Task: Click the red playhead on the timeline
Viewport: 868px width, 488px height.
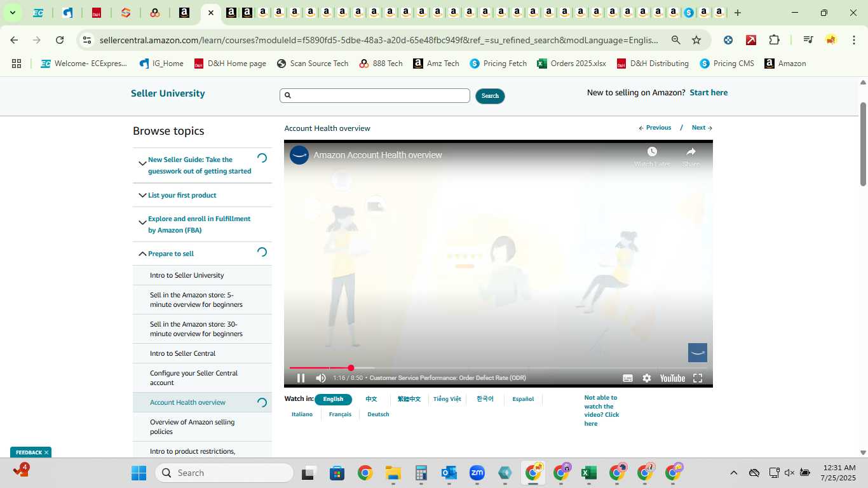Action: 351,368
